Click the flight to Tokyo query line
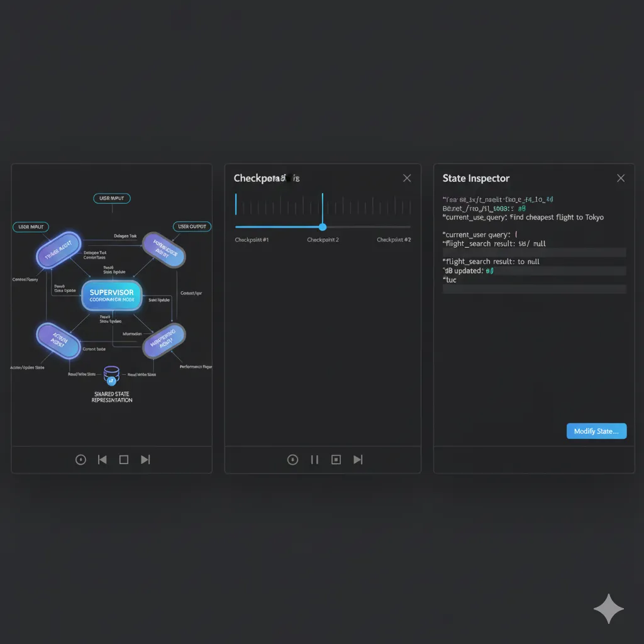The height and width of the screenshot is (644, 644). [x=523, y=218]
